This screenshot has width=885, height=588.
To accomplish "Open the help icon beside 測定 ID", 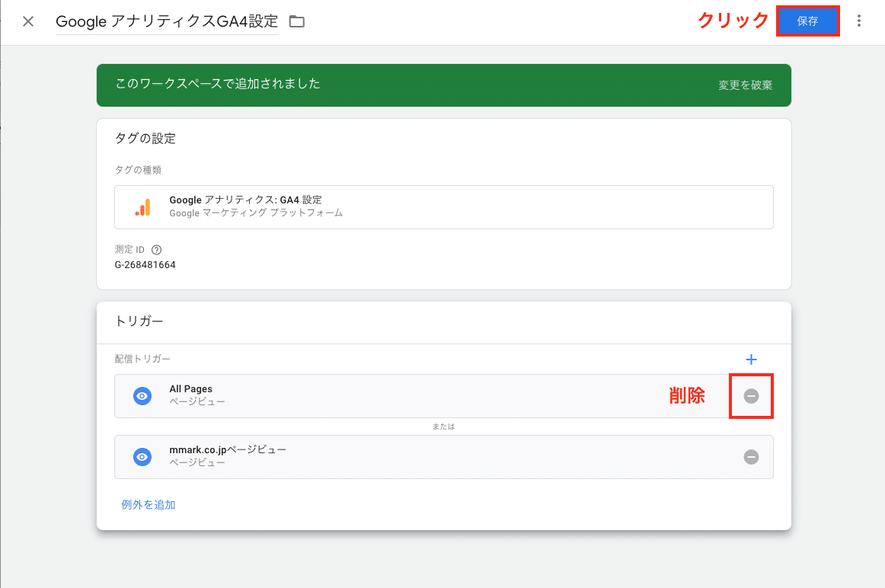I will tap(156, 249).
